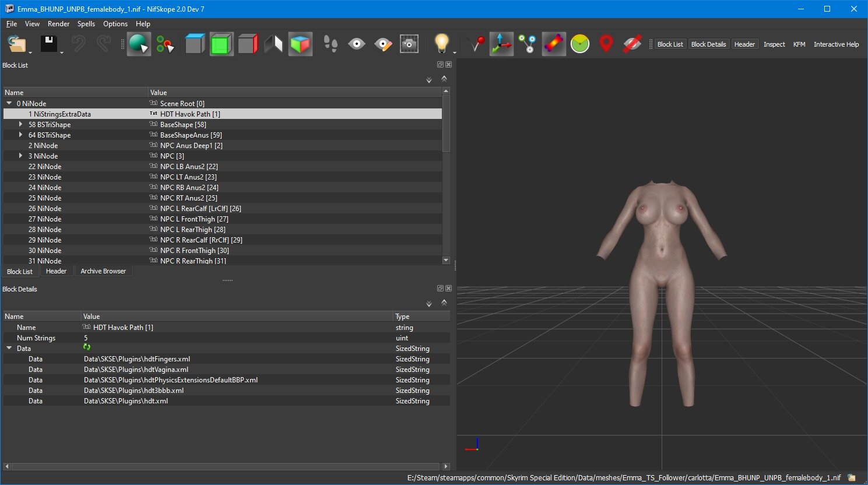Click the eye view icon
Image resolution: width=868 pixels, height=485 pixels.
point(357,44)
